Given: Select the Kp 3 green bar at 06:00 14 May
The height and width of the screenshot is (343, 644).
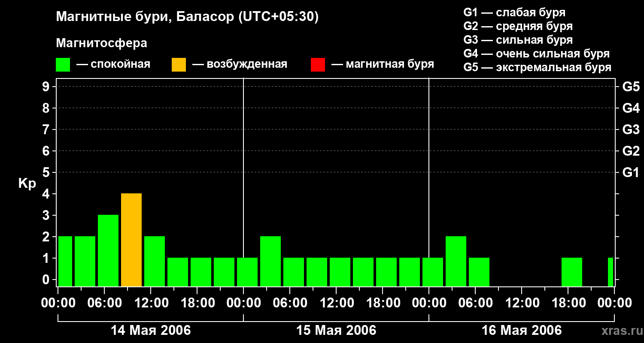Looking at the screenshot, I should (x=108, y=251).
